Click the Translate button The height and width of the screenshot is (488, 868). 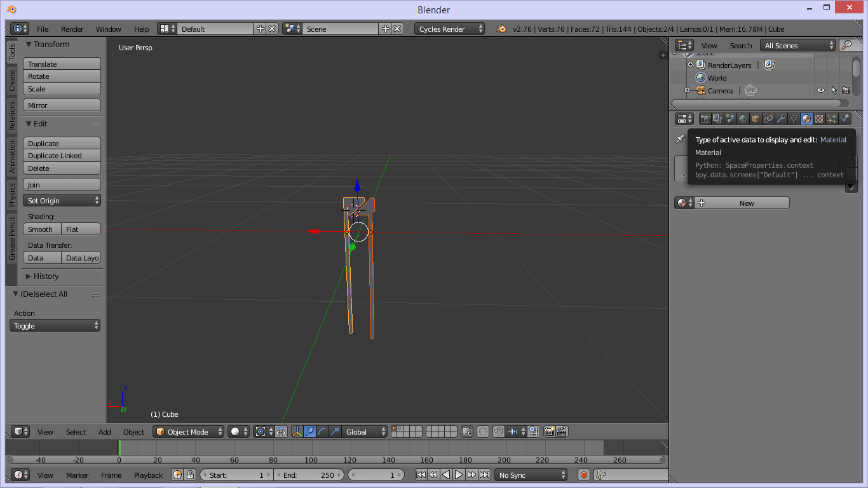[62, 64]
